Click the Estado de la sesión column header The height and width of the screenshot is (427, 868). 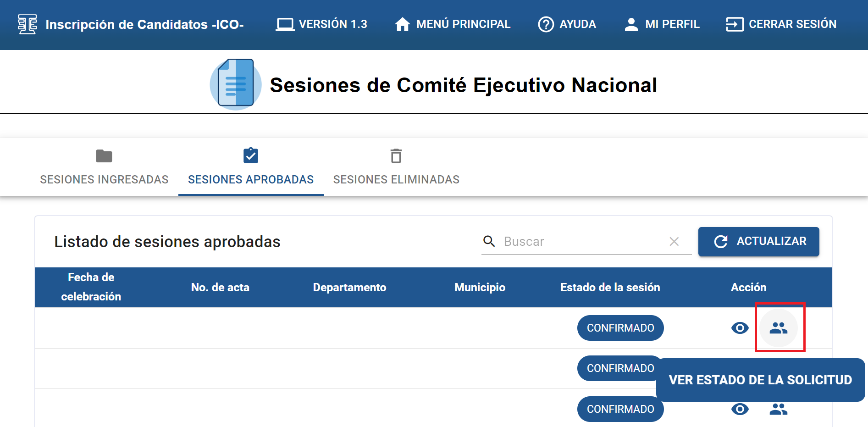point(610,288)
